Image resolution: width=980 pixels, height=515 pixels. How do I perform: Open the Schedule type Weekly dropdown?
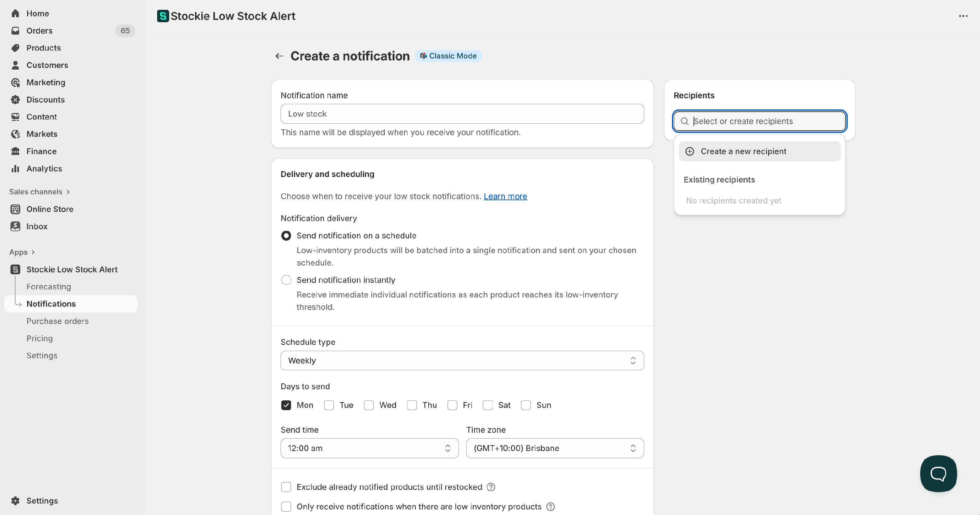click(x=462, y=360)
